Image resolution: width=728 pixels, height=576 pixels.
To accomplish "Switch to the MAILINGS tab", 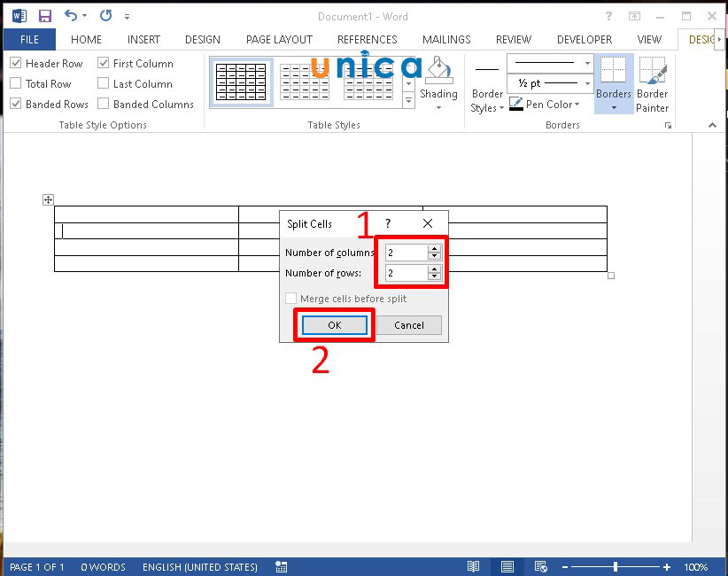I will tap(446, 40).
